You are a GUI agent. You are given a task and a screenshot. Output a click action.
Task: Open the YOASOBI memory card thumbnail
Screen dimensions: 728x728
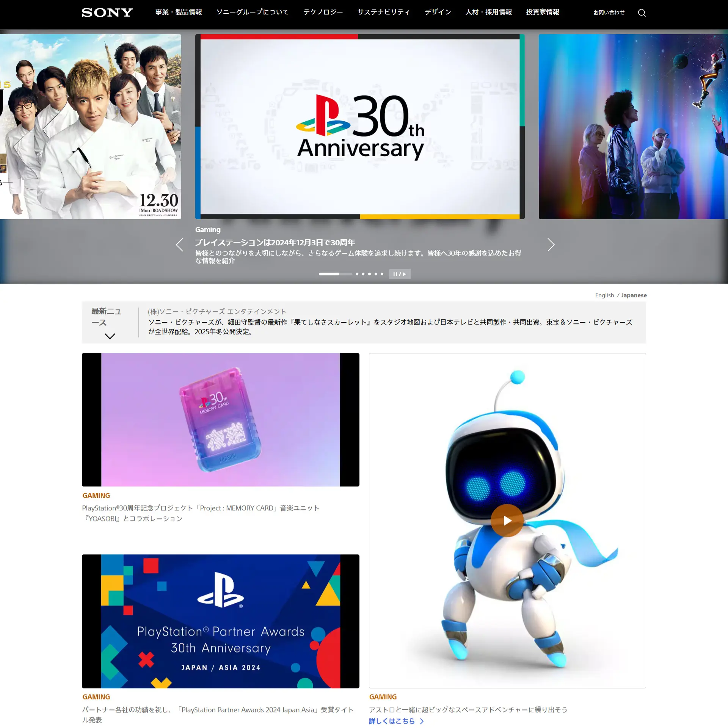point(220,420)
